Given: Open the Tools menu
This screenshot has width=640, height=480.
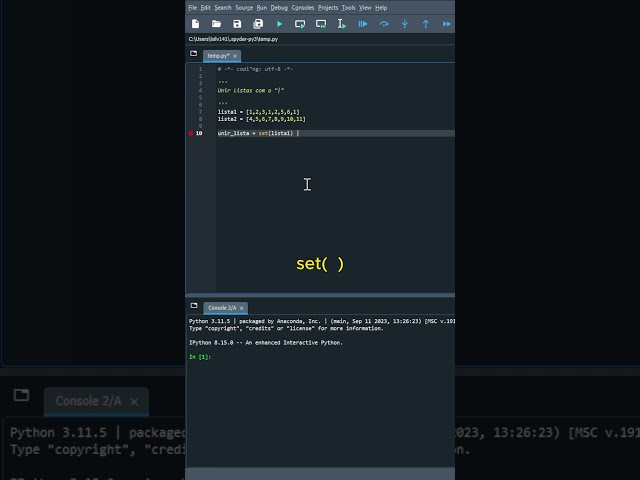Looking at the screenshot, I should tap(348, 7).
